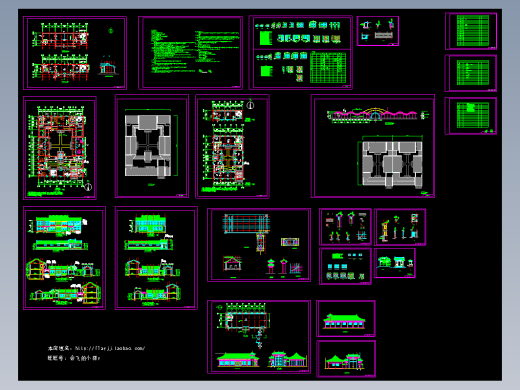Click the green schedule table in the door-window sheet

point(328,68)
